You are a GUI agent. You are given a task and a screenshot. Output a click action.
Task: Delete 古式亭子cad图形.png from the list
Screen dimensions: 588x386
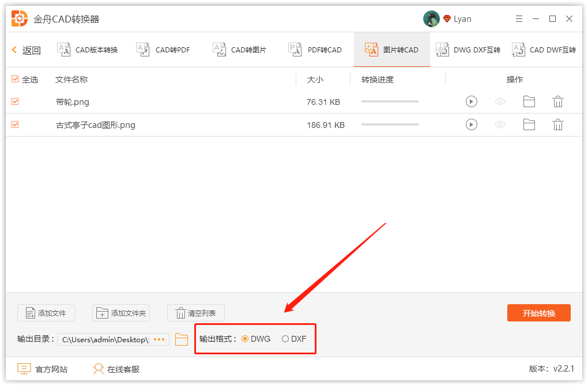pyautogui.click(x=557, y=124)
